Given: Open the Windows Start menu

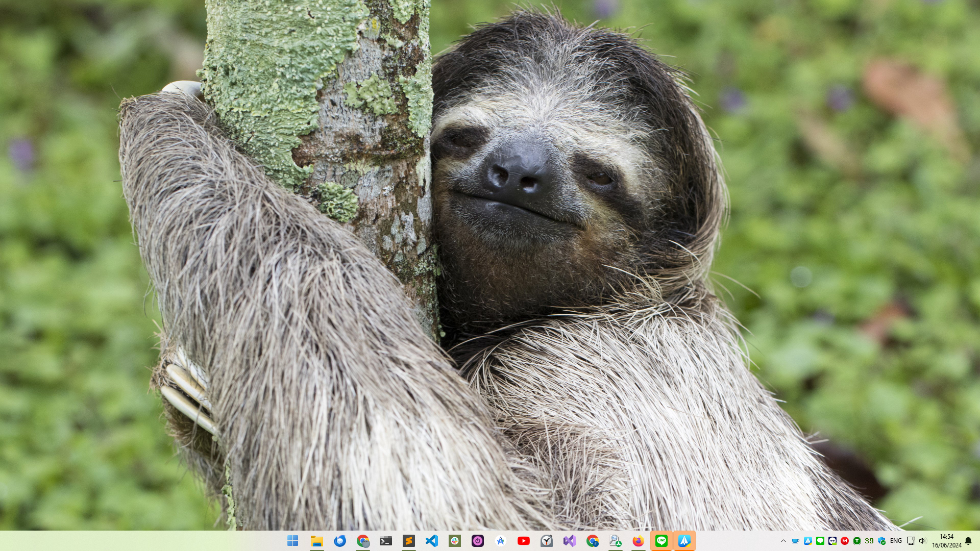Looking at the screenshot, I should (292, 541).
